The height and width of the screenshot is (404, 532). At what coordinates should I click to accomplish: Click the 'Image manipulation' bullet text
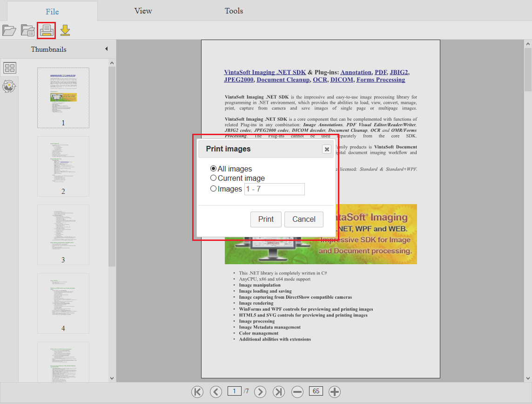pyautogui.click(x=260, y=285)
